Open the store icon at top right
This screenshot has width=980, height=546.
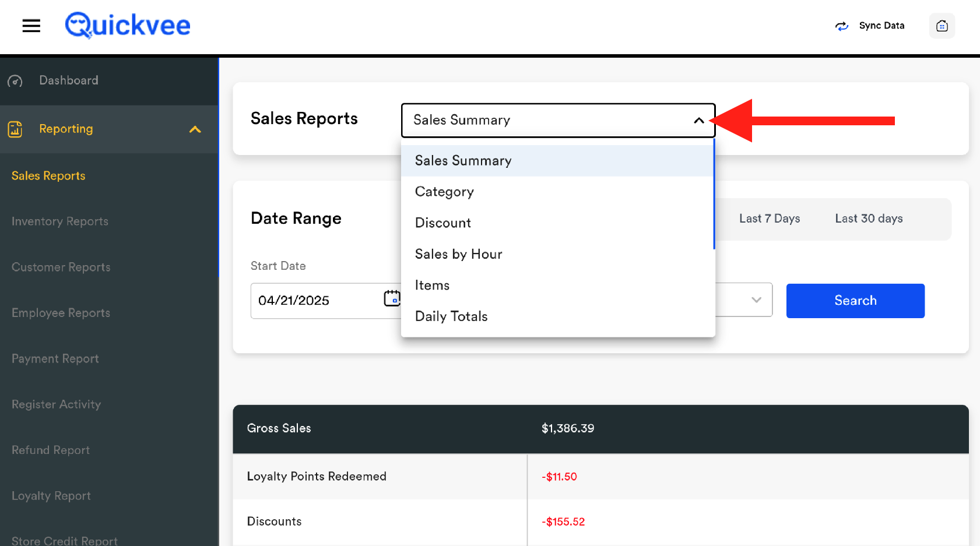(x=942, y=26)
